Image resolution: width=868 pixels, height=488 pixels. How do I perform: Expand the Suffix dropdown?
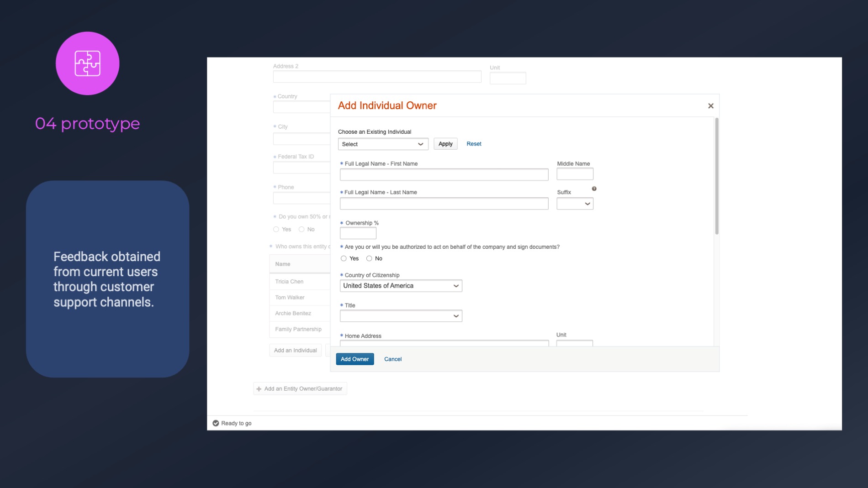pyautogui.click(x=575, y=204)
